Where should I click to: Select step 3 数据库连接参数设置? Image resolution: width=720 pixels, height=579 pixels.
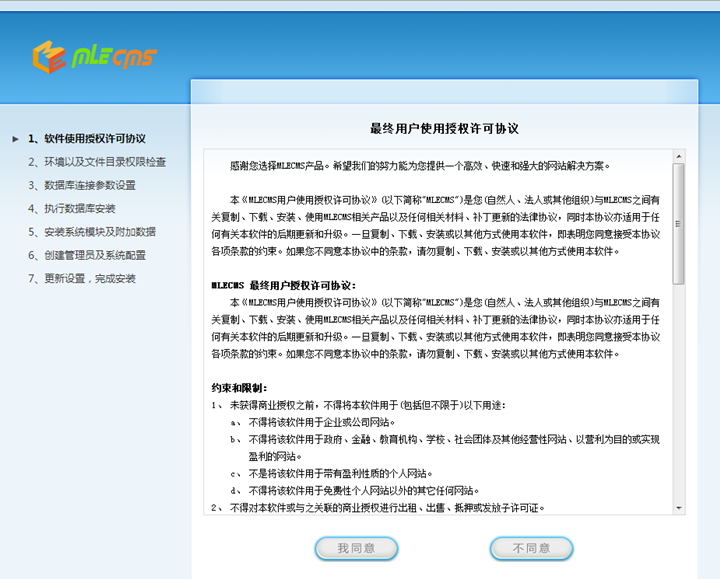[82, 186]
